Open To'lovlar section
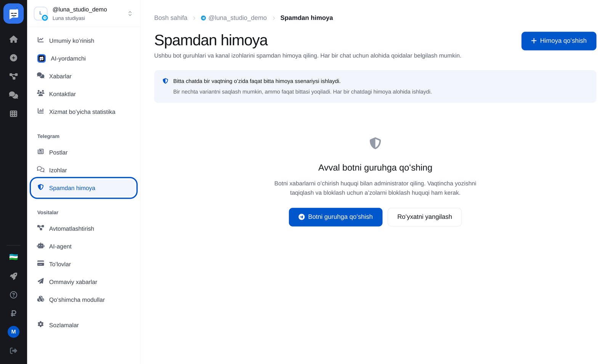The height and width of the screenshot is (364, 610). pos(84,264)
